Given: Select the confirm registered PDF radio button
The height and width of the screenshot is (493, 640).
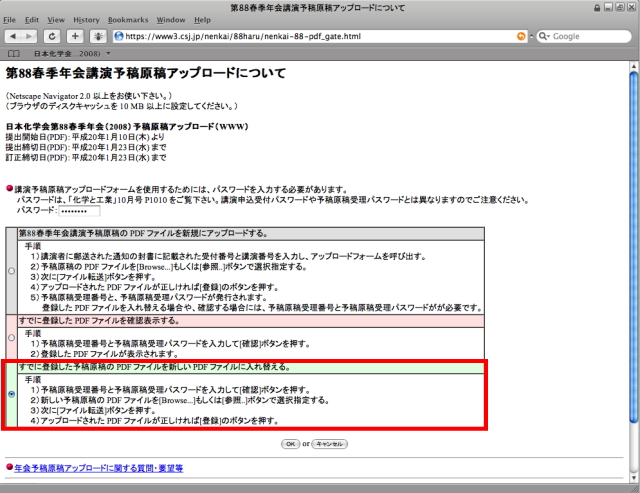Looking at the screenshot, I should click(x=11, y=338).
